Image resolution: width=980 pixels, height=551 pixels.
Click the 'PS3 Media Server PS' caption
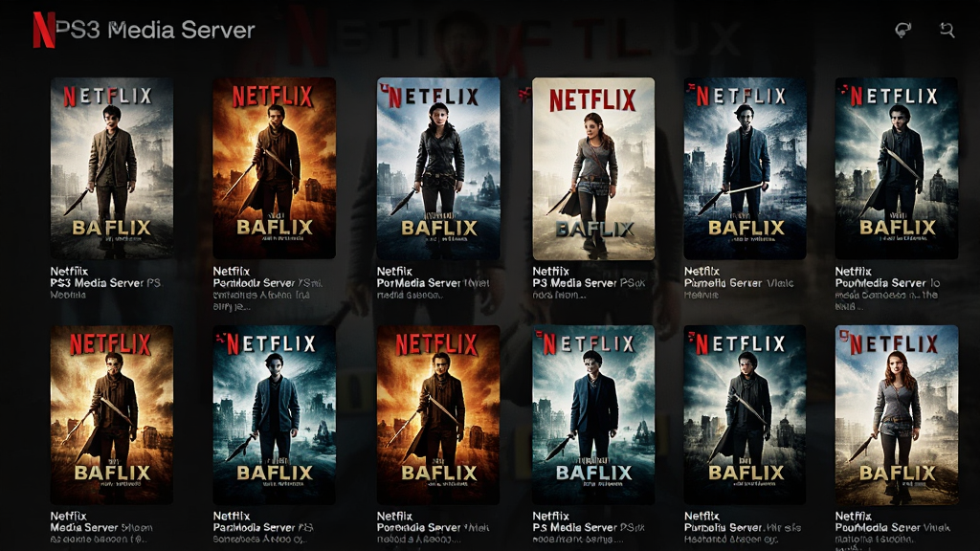coord(105,283)
